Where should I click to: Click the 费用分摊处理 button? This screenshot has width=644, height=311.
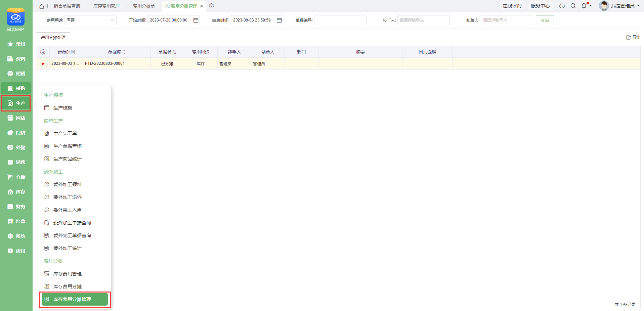[x=53, y=37]
